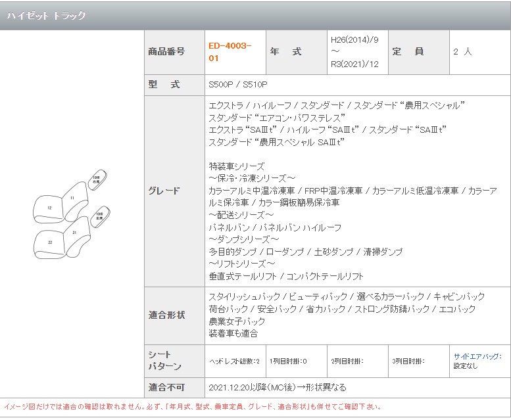Click the ～配送シリーズ～ line
The width and height of the screenshot is (511, 420).
[241, 215]
